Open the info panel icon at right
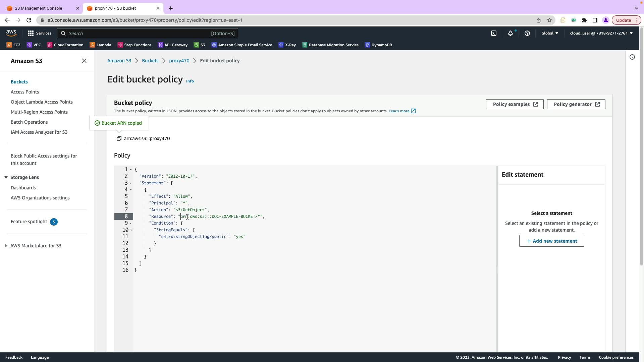Image resolution: width=644 pixels, height=362 pixels. click(632, 57)
